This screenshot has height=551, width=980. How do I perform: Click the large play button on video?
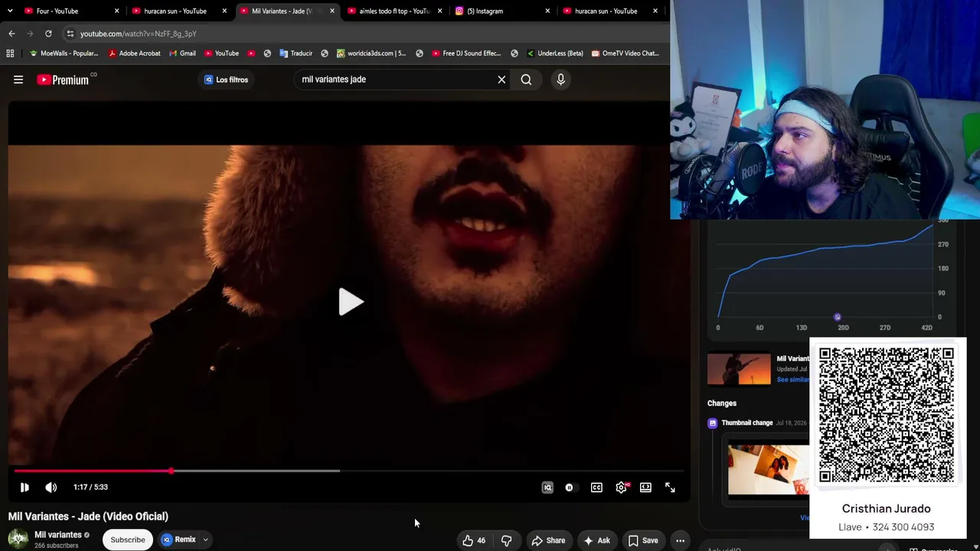pyautogui.click(x=351, y=302)
